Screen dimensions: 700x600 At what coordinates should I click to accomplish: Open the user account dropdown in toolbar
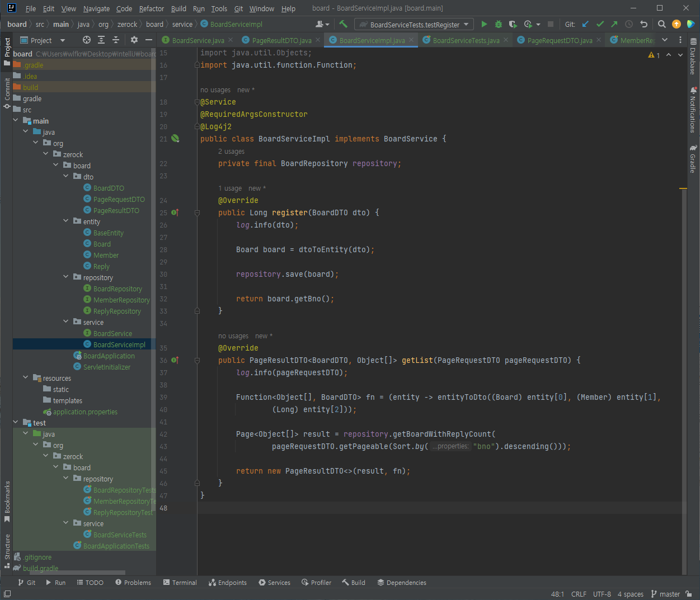322,24
